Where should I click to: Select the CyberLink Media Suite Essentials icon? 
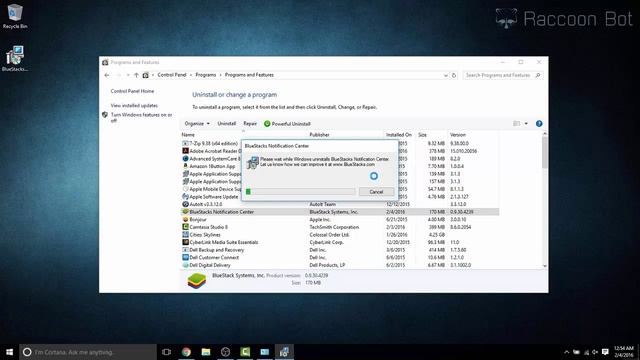(x=185, y=242)
